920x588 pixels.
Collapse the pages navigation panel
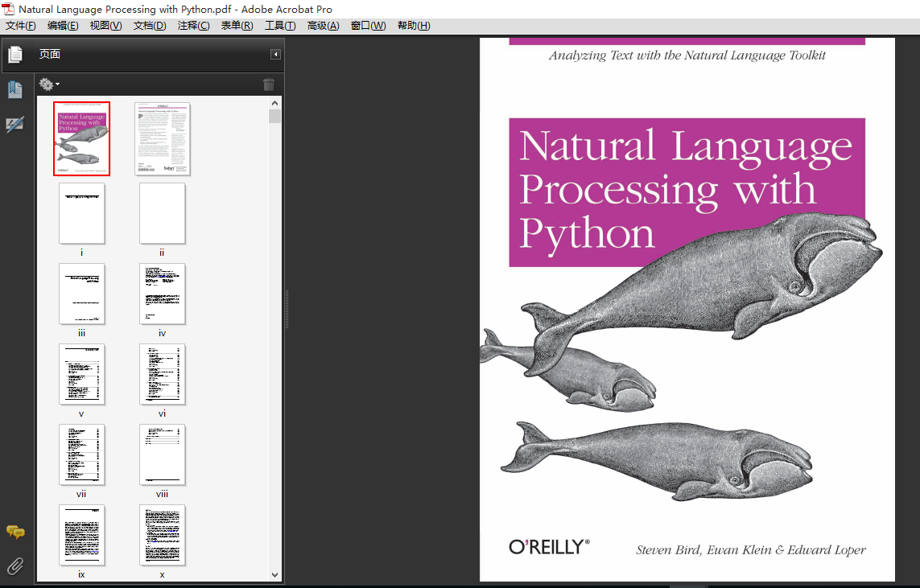(x=275, y=54)
